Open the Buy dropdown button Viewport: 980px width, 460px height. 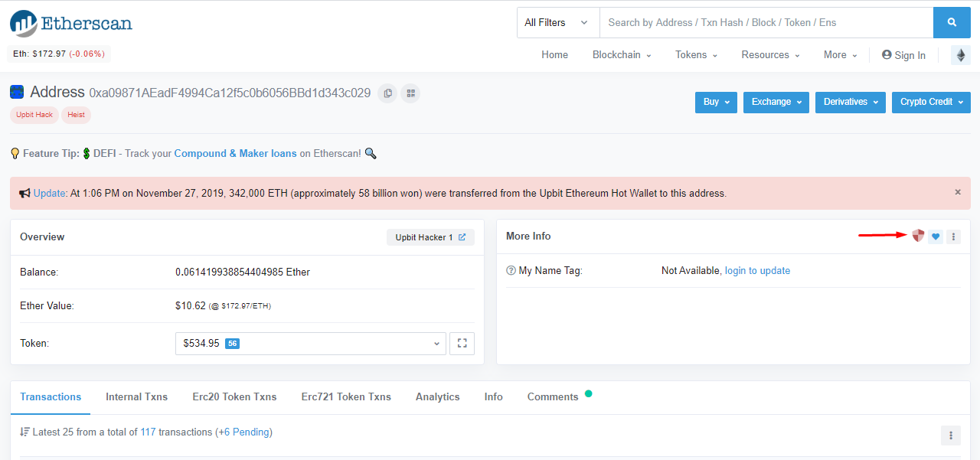(x=716, y=102)
